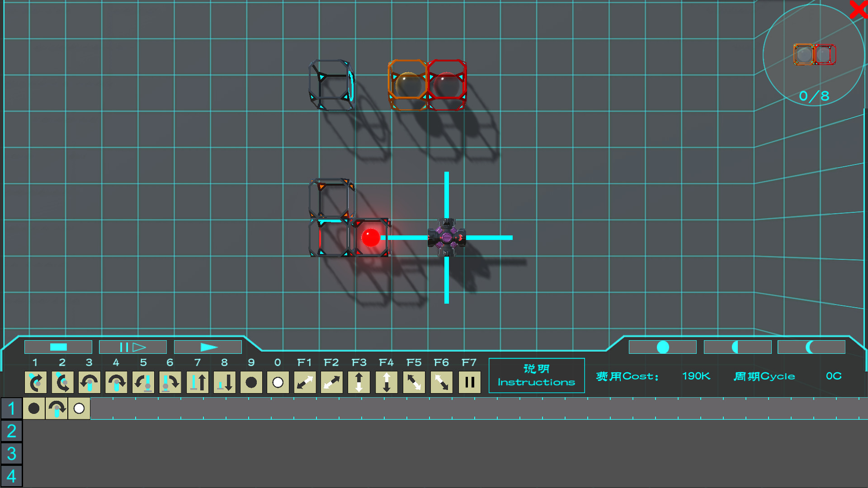Screen dimensions: 868x488
Task: Stop the simulation
Action: point(58,347)
